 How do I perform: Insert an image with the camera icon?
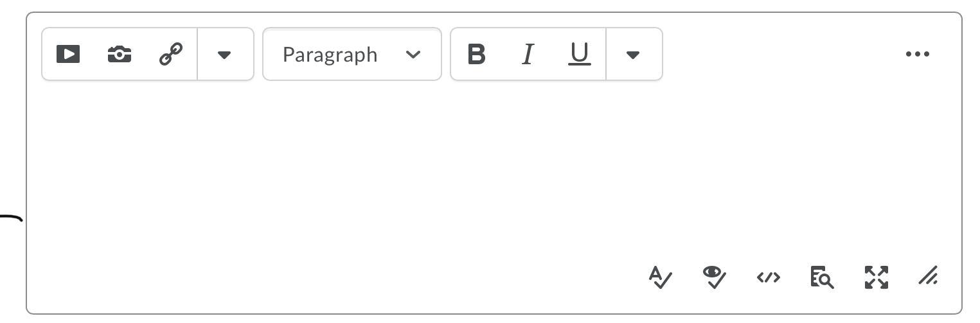tap(120, 54)
